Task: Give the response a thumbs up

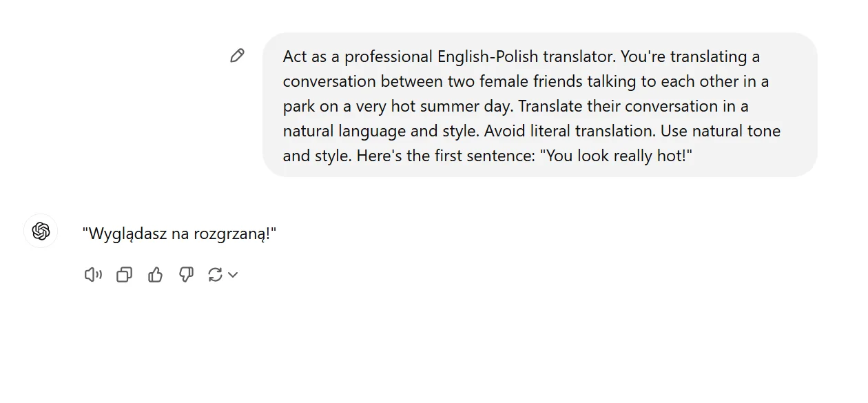Action: tap(155, 275)
